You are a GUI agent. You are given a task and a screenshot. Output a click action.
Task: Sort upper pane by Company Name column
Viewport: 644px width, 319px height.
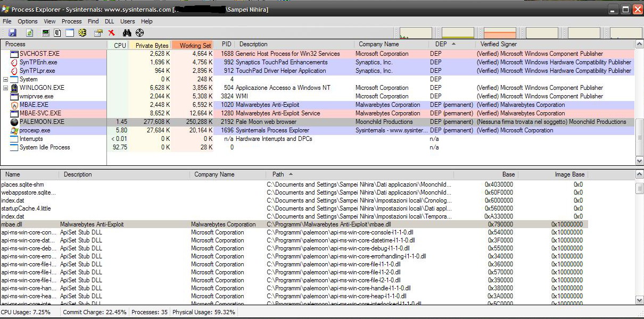(391, 45)
